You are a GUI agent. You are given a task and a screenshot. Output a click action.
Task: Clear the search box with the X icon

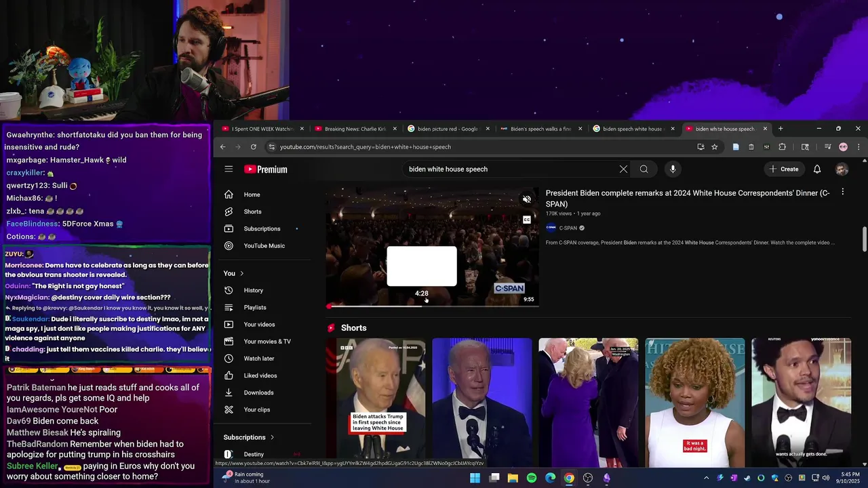[623, 169]
